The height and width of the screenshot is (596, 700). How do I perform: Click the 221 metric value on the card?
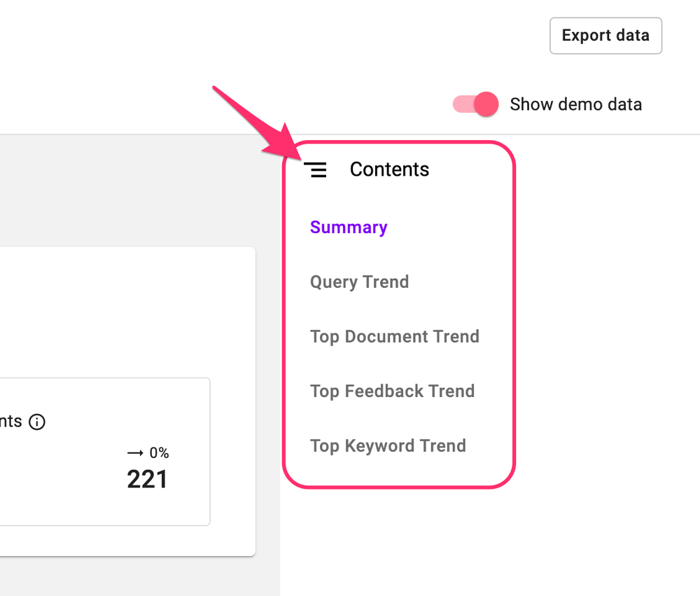[147, 479]
